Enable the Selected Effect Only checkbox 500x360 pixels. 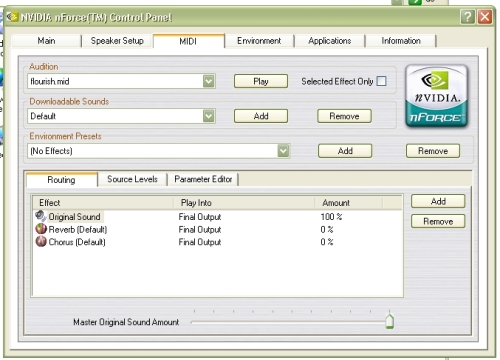(382, 81)
